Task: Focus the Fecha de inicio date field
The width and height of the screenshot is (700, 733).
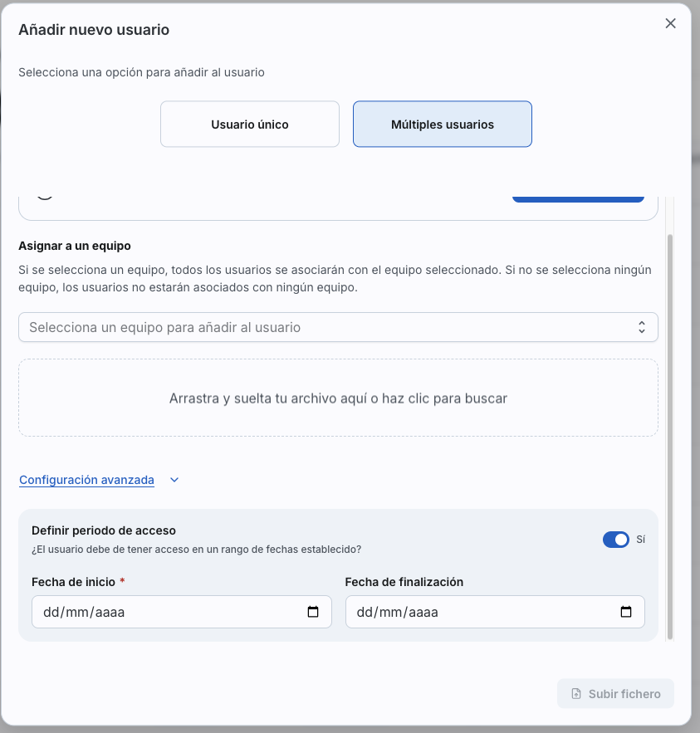Action: click(166, 613)
